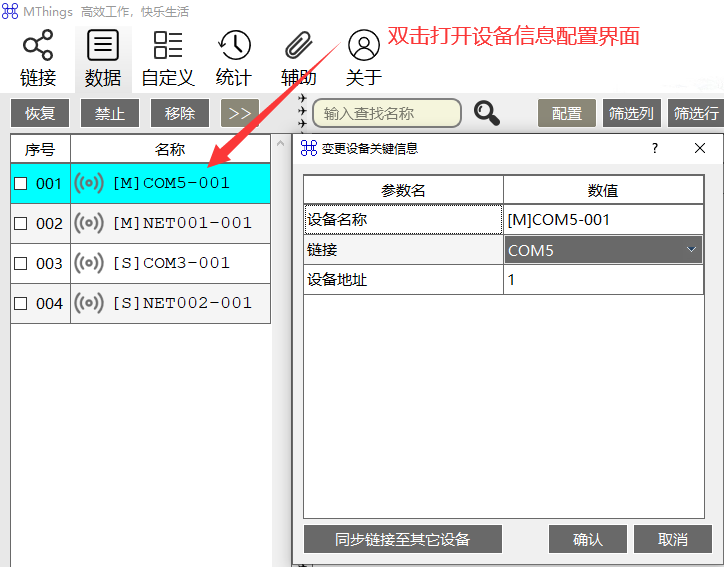
Task: Click device signal icon for [S]COM3-001
Action: point(89,263)
